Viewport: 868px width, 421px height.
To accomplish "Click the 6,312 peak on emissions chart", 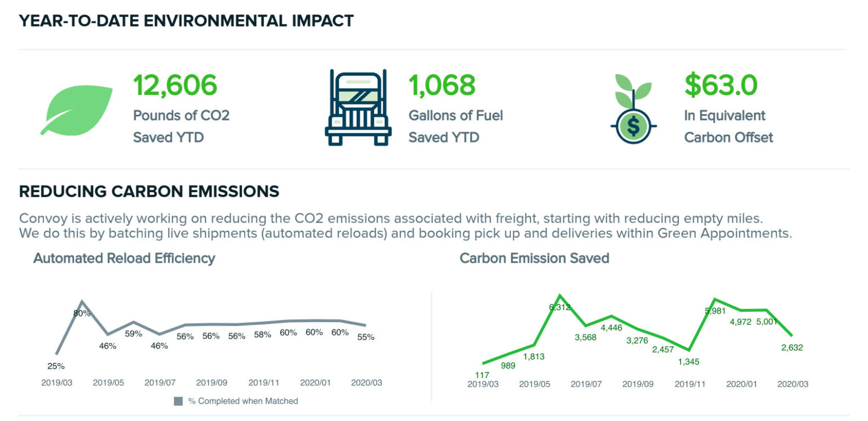I will point(559,307).
